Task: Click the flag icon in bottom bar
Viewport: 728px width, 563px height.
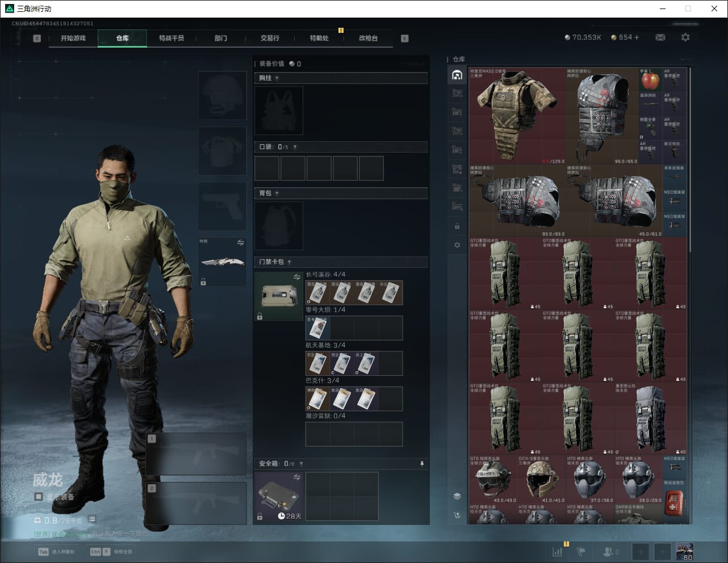Action: pos(581,551)
